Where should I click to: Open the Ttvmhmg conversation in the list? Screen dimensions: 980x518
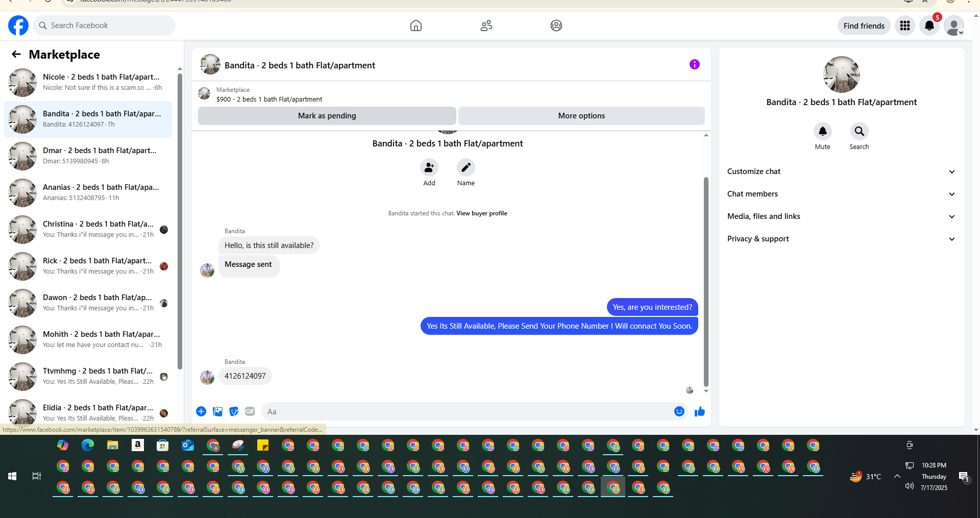(x=88, y=377)
